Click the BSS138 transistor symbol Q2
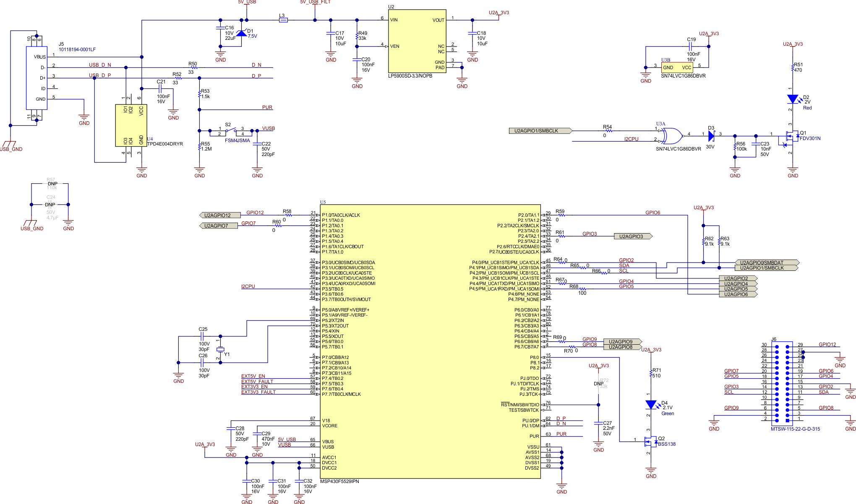 pos(652,441)
